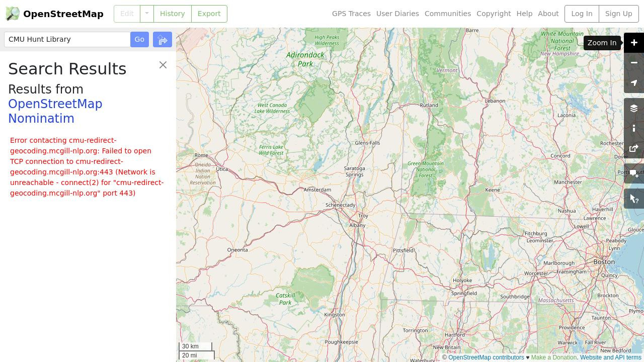Open the Communities page
This screenshot has width=644, height=362.
pyautogui.click(x=448, y=14)
